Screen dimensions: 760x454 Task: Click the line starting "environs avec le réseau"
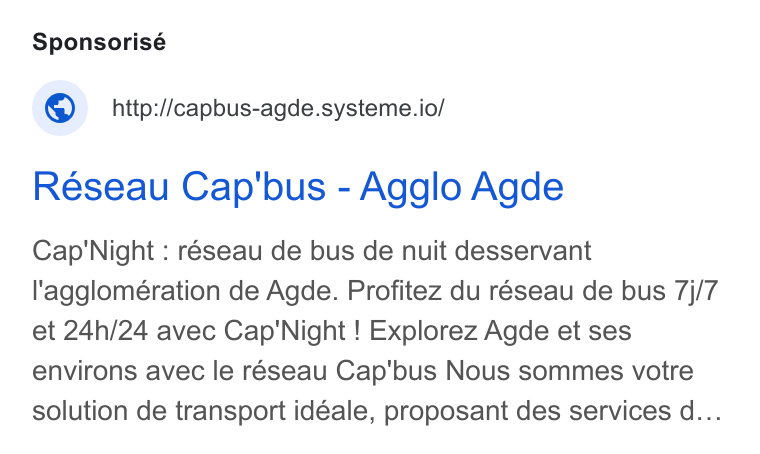click(x=363, y=372)
